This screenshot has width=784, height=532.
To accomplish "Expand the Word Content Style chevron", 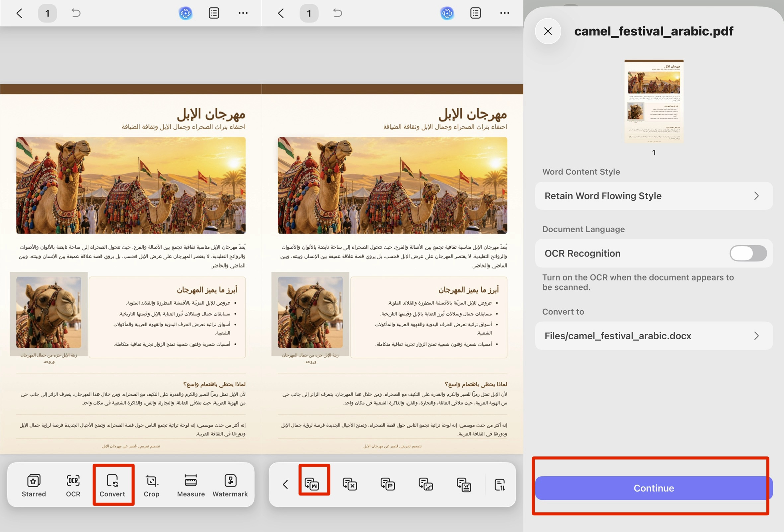I will coord(756,196).
